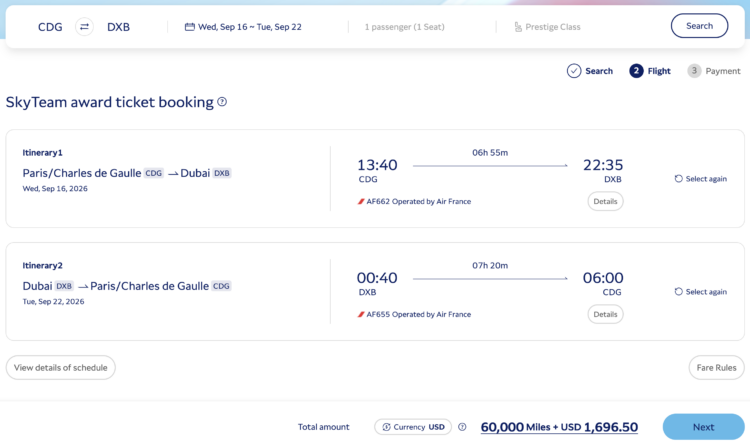Open Details for flight AF655

tap(605, 314)
